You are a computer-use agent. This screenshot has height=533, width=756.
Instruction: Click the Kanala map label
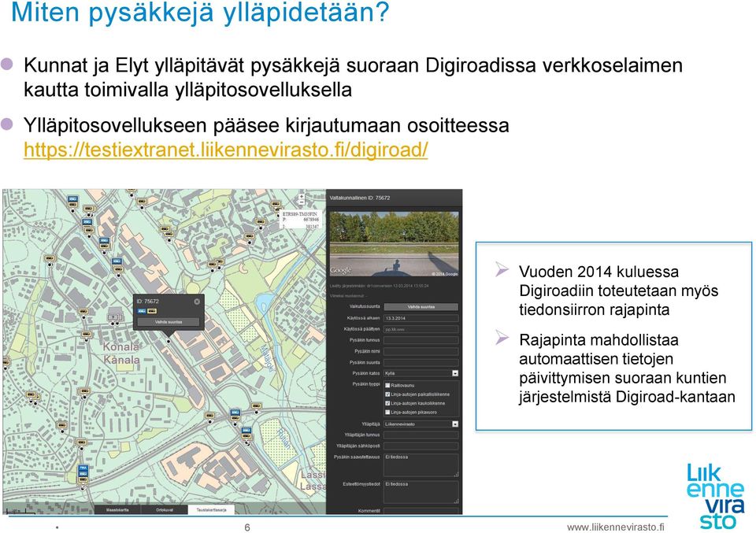coord(121,360)
